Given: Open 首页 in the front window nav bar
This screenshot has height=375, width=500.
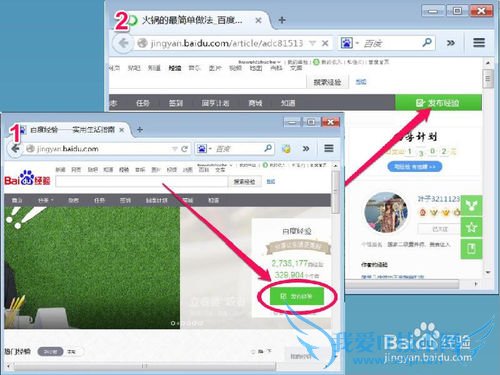Looking at the screenshot, I should point(17,200).
